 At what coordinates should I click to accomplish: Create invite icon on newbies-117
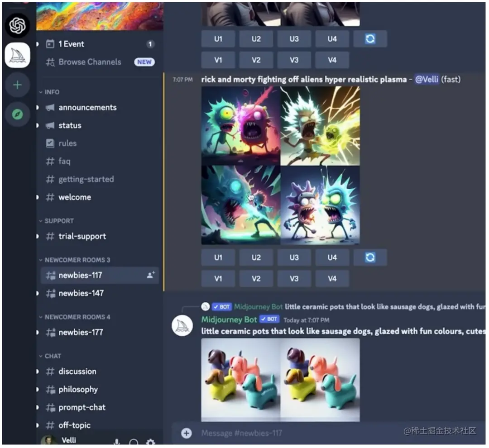pyautogui.click(x=151, y=275)
